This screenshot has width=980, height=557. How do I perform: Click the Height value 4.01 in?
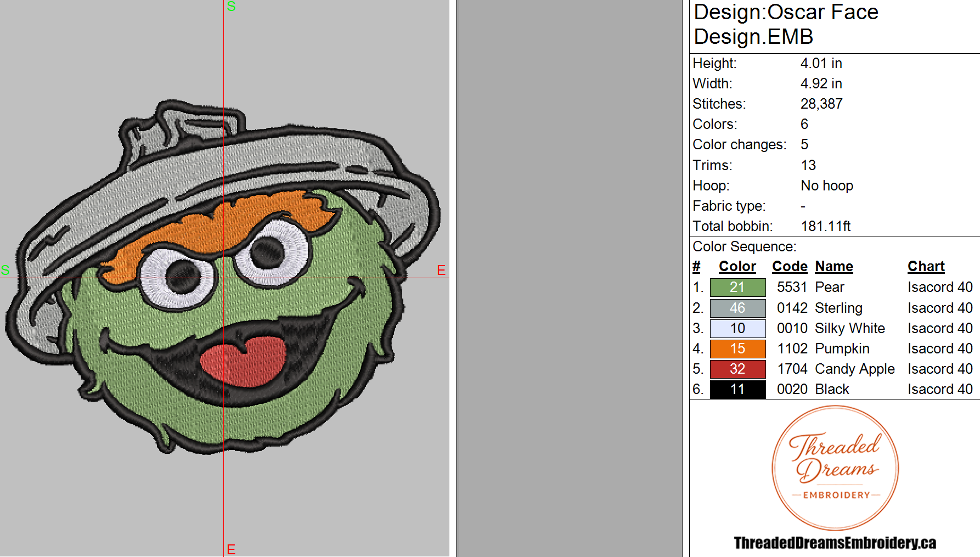pyautogui.click(x=821, y=63)
